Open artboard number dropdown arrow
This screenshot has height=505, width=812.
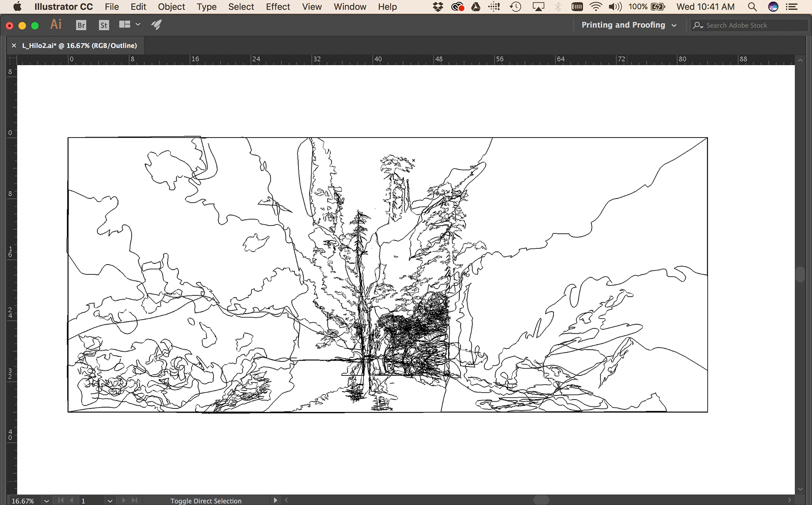point(110,501)
